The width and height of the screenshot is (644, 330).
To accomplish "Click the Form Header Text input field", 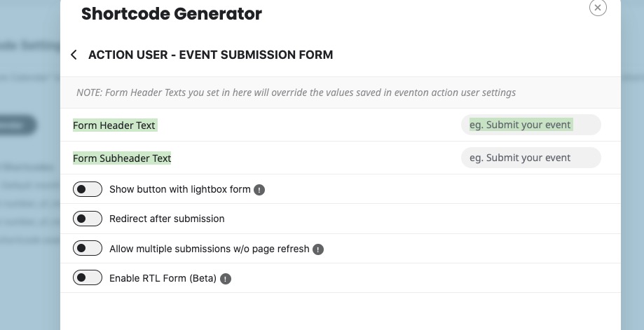I will point(530,125).
